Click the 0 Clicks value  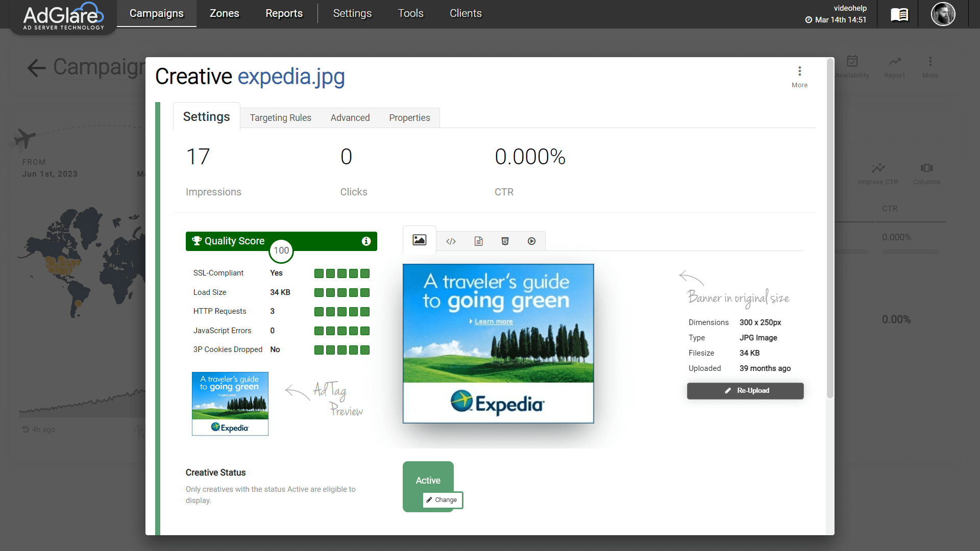[346, 157]
